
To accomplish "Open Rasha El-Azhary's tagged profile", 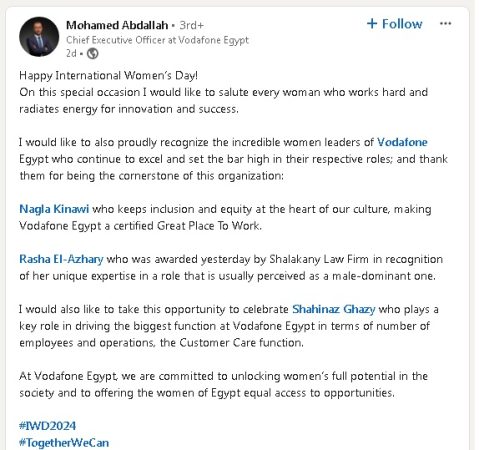I will 61,259.
